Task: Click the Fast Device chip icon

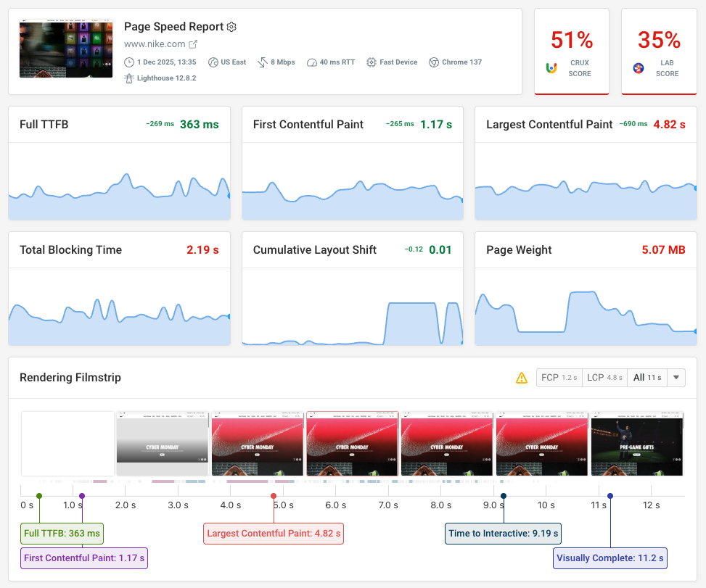Action: tap(370, 62)
